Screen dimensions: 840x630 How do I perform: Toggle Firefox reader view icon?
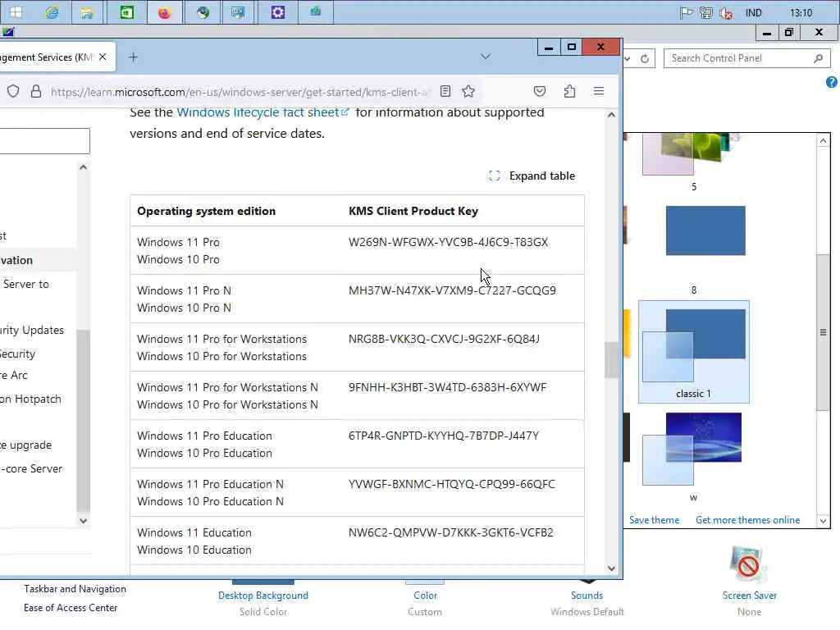pyautogui.click(x=445, y=92)
